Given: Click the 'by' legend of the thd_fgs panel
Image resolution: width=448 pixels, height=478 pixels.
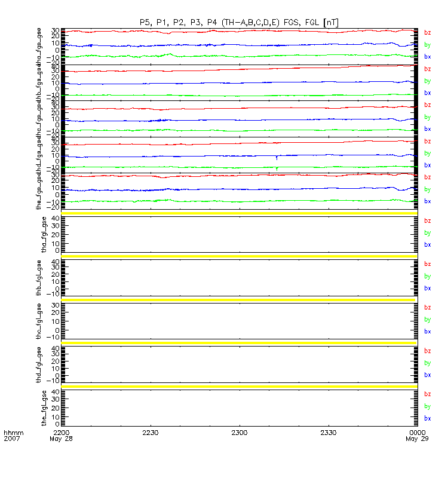Looking at the screenshot, I should (x=427, y=154).
